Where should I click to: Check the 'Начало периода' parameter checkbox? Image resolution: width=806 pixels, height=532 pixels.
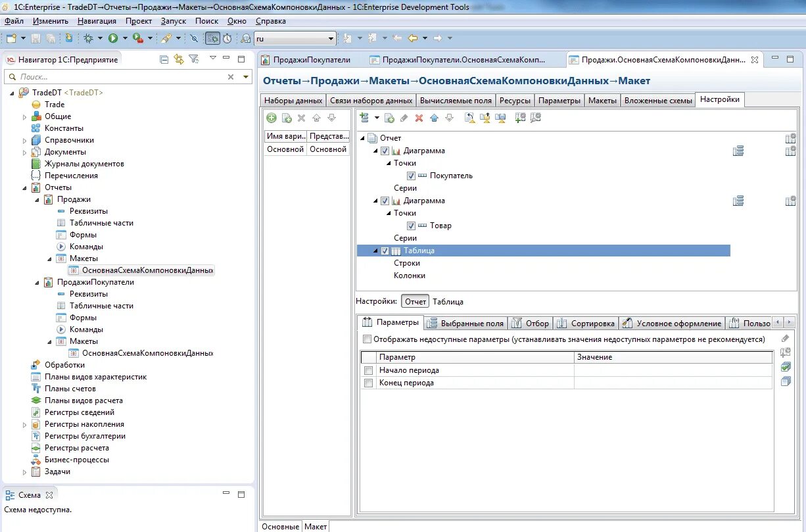[x=369, y=370]
